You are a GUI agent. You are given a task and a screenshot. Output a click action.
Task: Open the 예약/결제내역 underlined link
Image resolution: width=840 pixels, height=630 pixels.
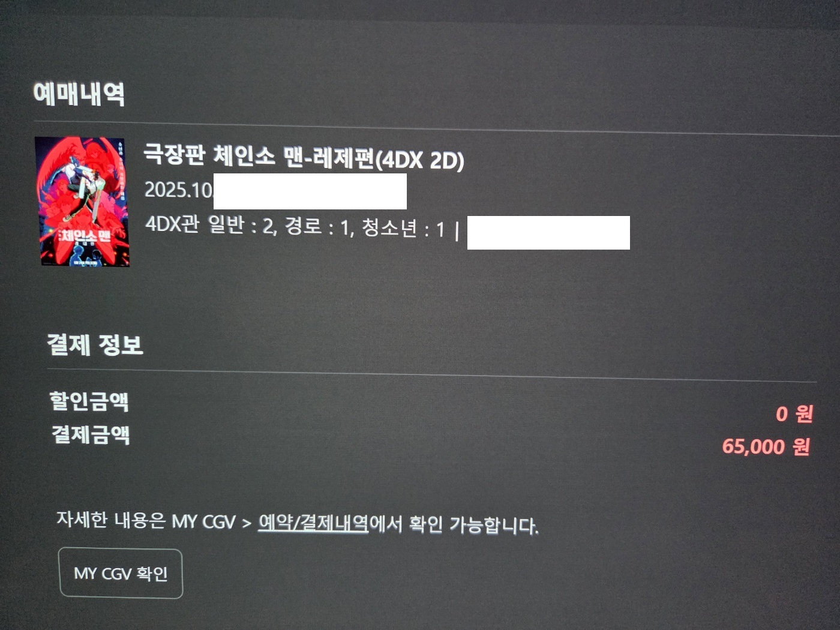[x=313, y=523]
